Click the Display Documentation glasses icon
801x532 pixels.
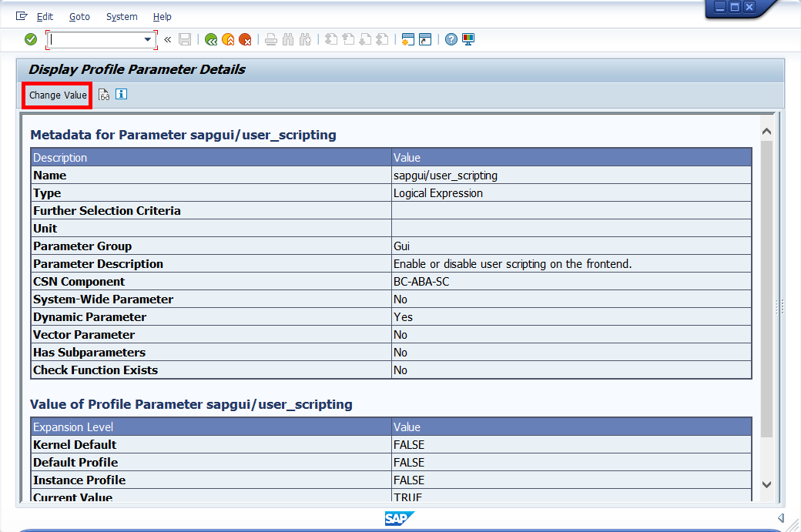[104, 95]
